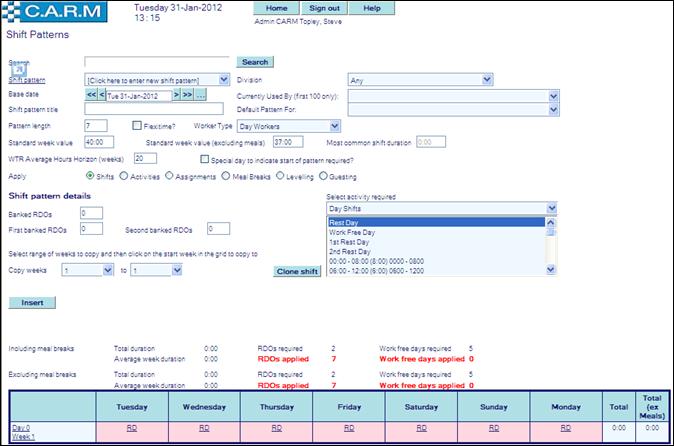Open Day Shifts activity dropdown

[x=441, y=208]
